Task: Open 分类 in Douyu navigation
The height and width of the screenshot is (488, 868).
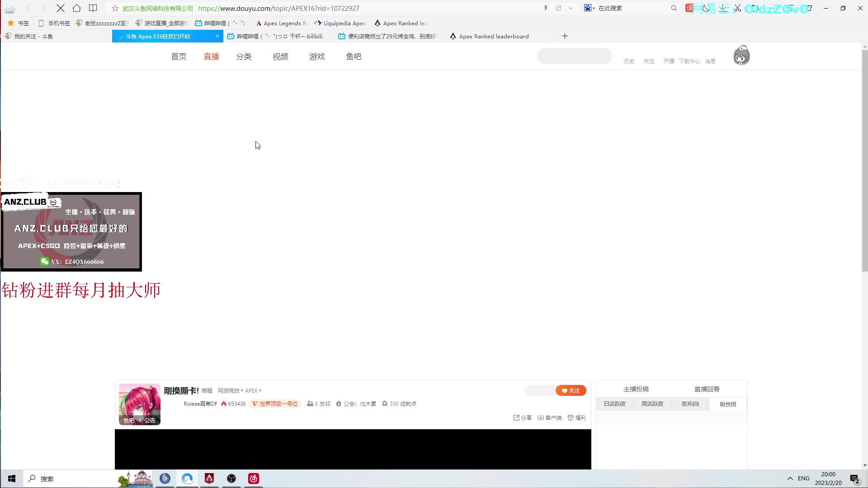Action: (244, 56)
